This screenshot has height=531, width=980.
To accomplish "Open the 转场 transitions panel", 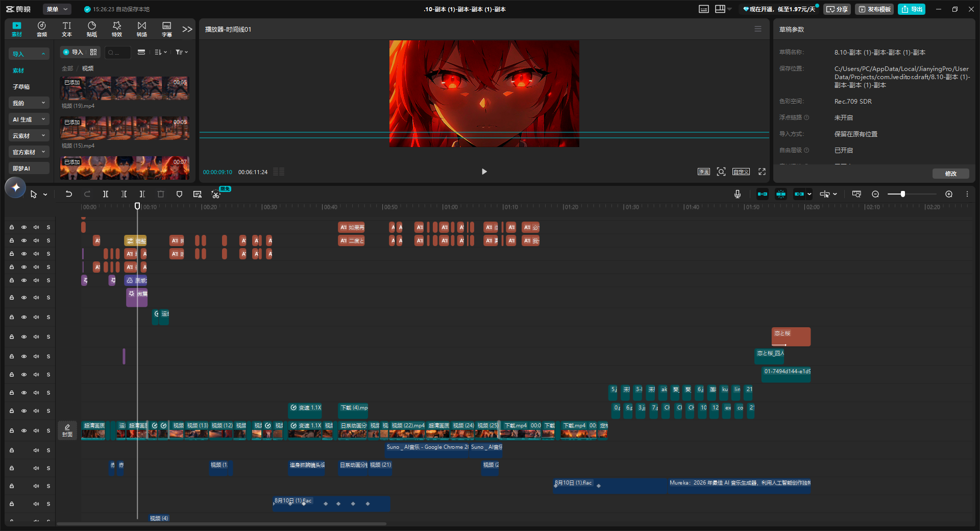I will pyautogui.click(x=142, y=29).
